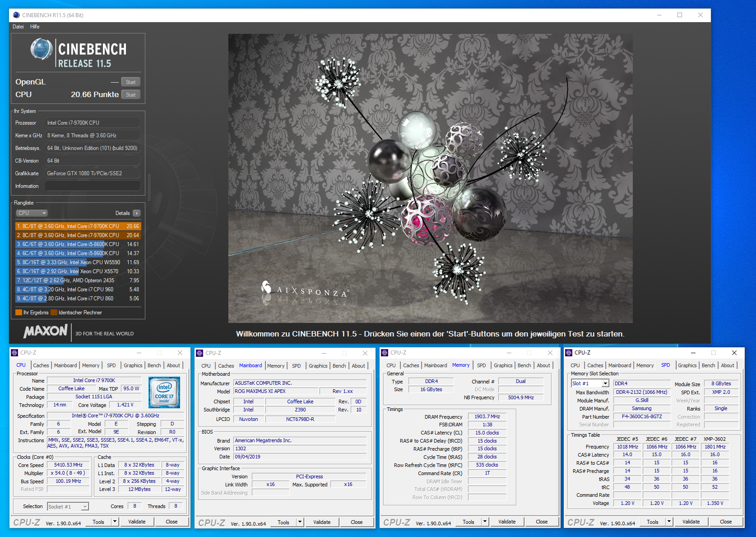Click the CPU-Z icon in Mainboard window
756x537 pixels.
click(199, 353)
